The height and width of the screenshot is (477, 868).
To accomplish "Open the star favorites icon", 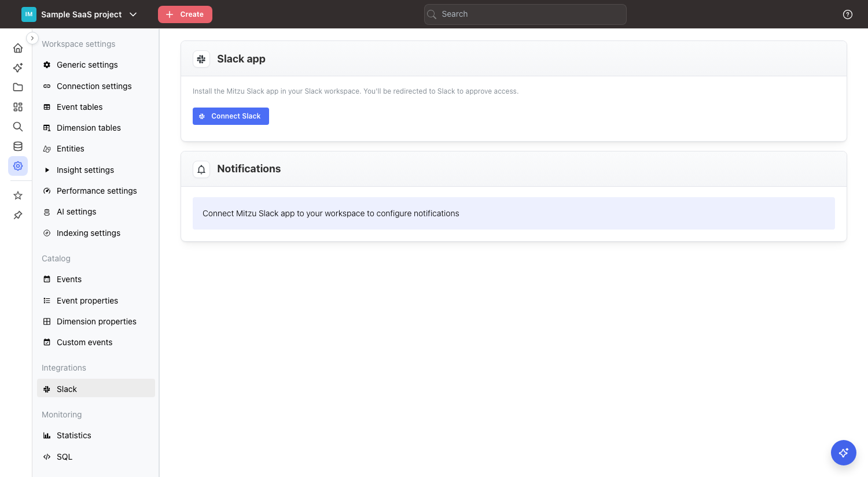I will (18, 195).
